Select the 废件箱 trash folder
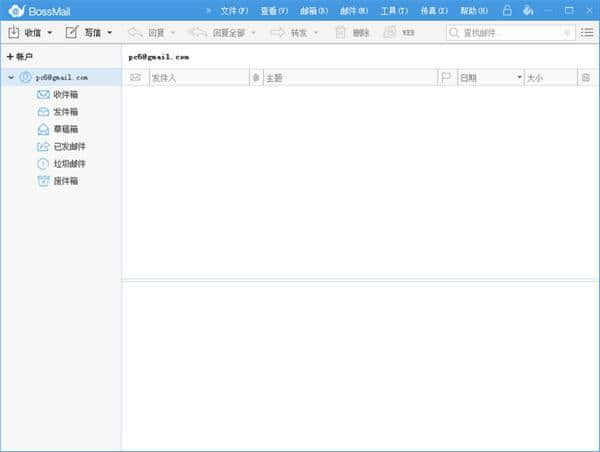600x452 pixels. [x=66, y=181]
